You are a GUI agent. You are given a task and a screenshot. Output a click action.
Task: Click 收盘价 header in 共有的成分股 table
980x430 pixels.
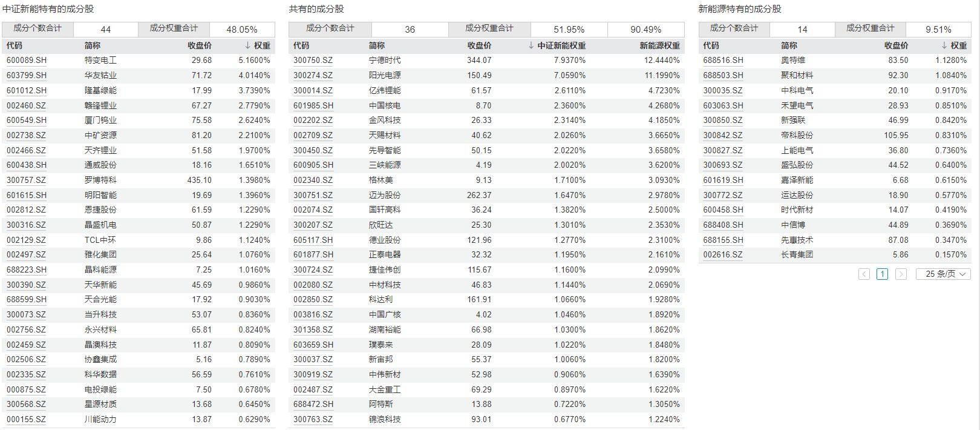(x=479, y=45)
